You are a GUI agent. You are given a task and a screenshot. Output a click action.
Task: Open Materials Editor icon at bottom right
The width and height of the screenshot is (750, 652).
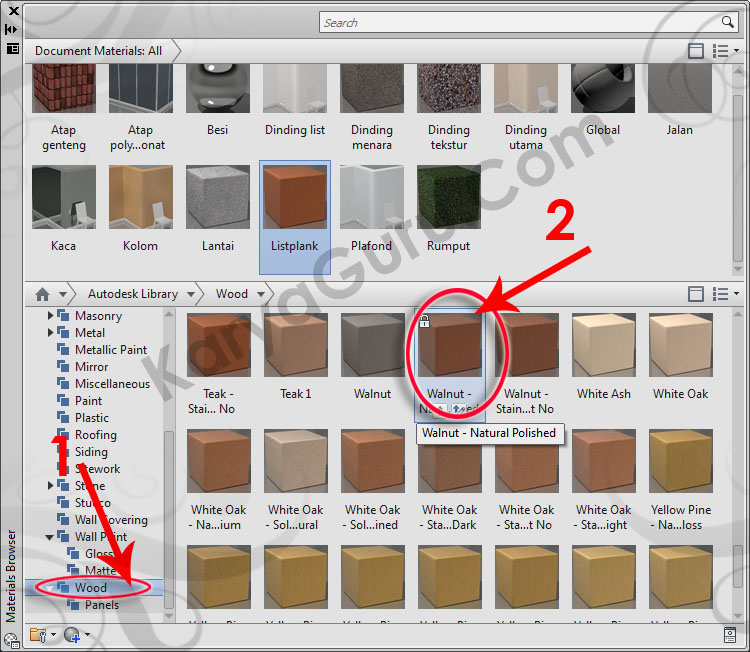(730, 634)
